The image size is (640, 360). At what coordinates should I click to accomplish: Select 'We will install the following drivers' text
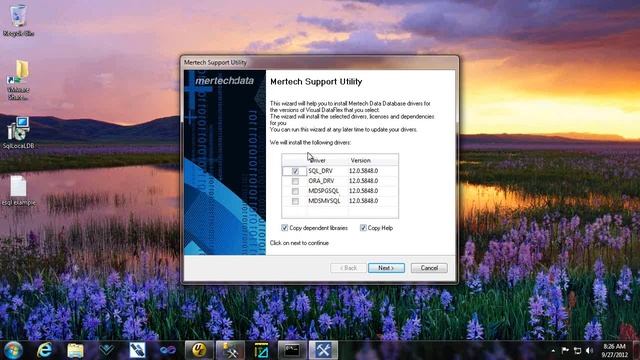310,142
